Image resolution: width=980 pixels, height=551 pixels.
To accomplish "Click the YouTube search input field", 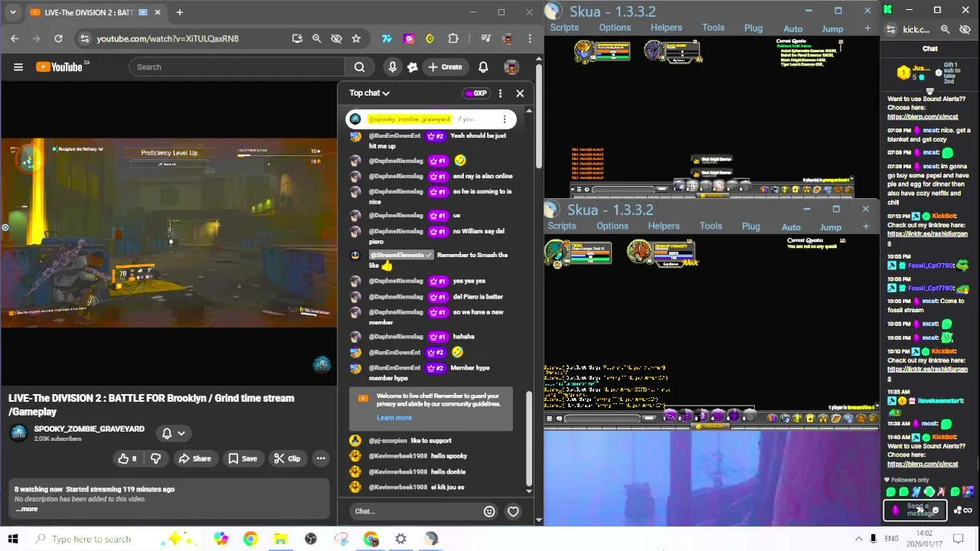I will (237, 67).
